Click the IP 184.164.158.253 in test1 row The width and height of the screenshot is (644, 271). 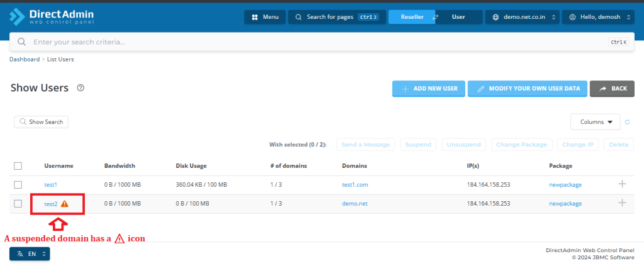(x=488, y=185)
